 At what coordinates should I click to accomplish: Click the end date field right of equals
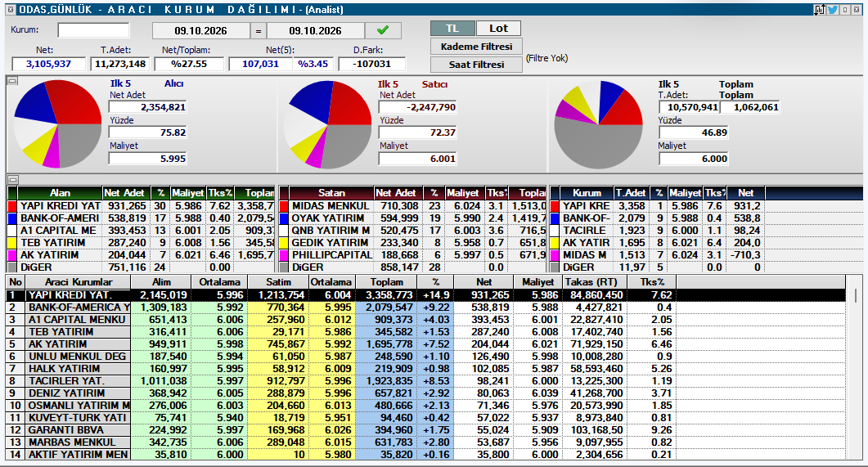pos(315,31)
